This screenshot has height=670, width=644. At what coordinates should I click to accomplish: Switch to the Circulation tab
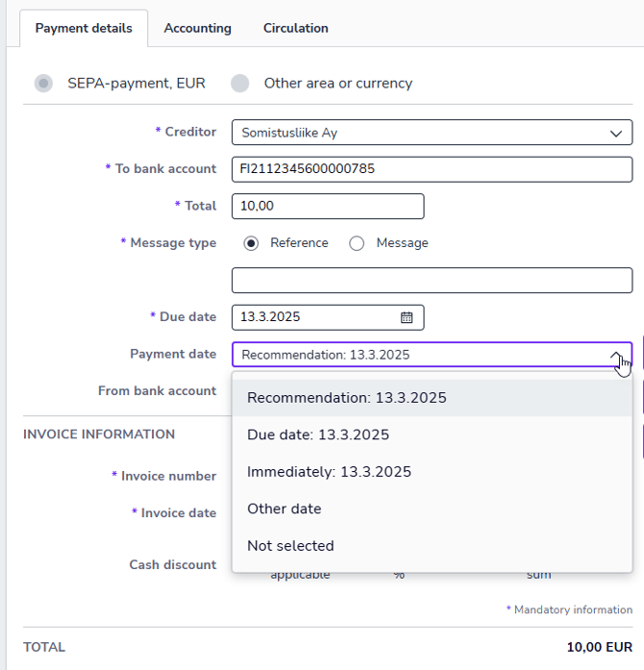click(x=296, y=28)
